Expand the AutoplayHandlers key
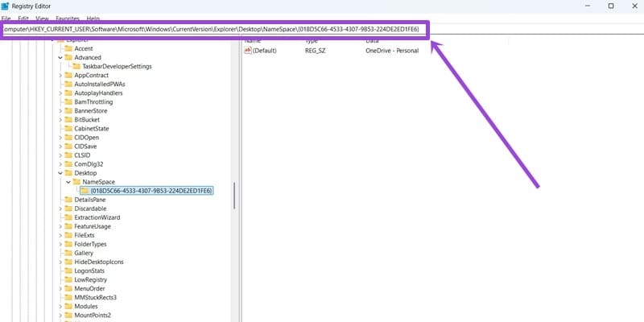 pos(60,93)
